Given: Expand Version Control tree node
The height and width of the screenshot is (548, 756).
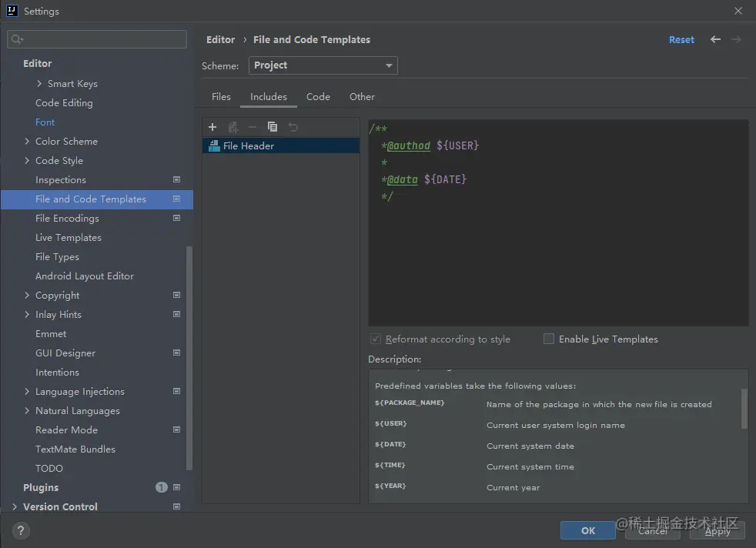Looking at the screenshot, I should (15, 506).
